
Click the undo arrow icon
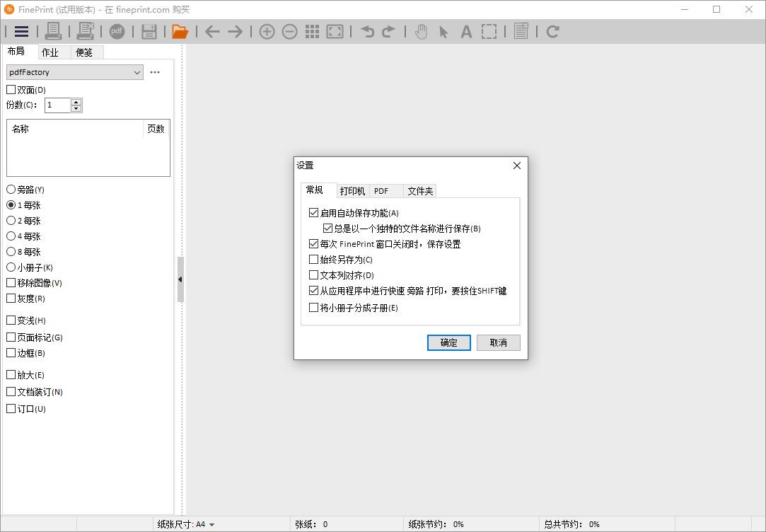click(x=365, y=31)
